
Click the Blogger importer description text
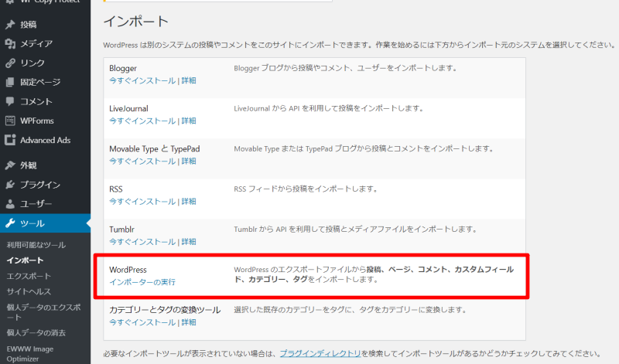point(345,68)
